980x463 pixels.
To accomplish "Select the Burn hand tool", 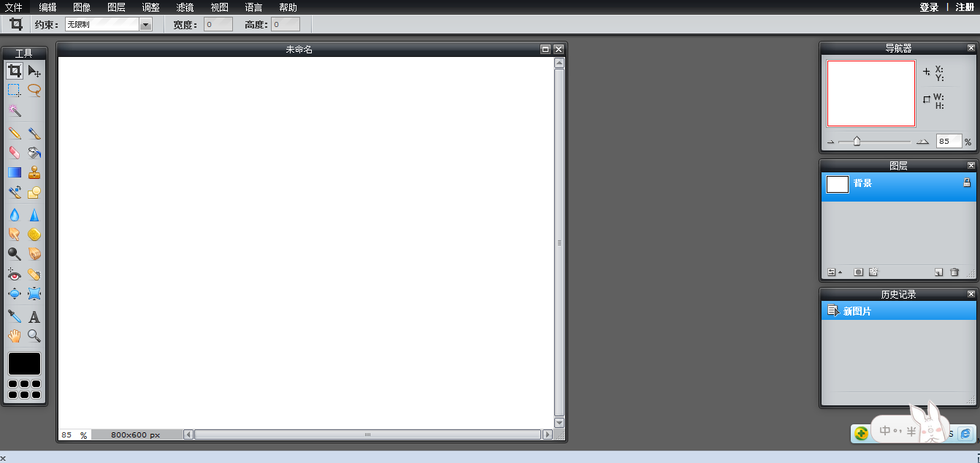I will [x=34, y=254].
